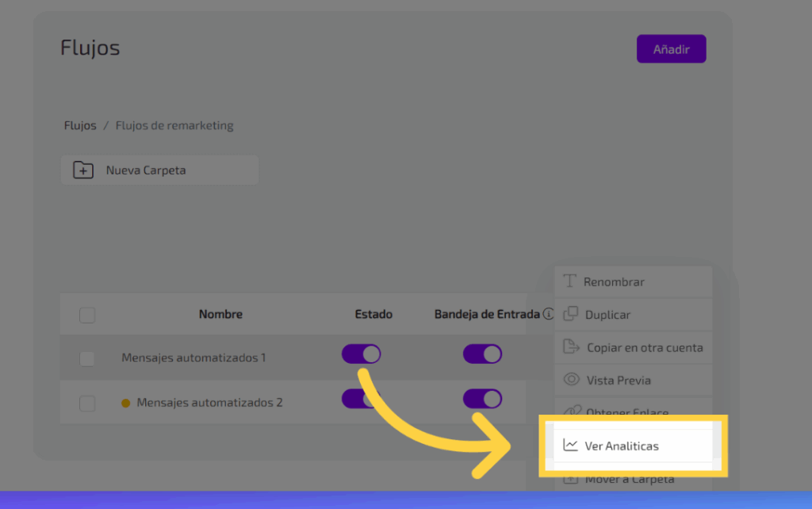This screenshot has width=812, height=509.
Task: Disable Bandeja de Entrada for Mensajes automatizados 2
Action: (x=482, y=398)
